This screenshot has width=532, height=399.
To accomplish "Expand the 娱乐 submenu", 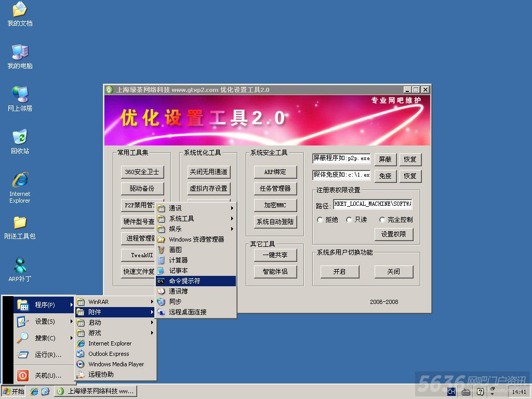I will coord(196,229).
